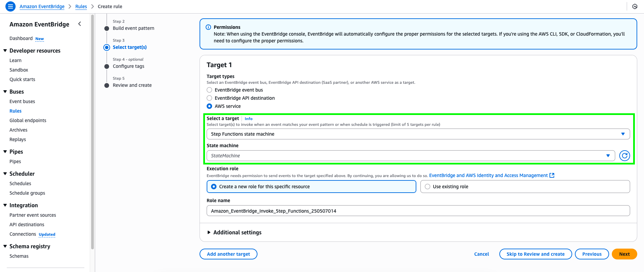Screen dimensions: 644x272
Task: Open the Step Functions state machine dropdown
Action: coord(418,134)
